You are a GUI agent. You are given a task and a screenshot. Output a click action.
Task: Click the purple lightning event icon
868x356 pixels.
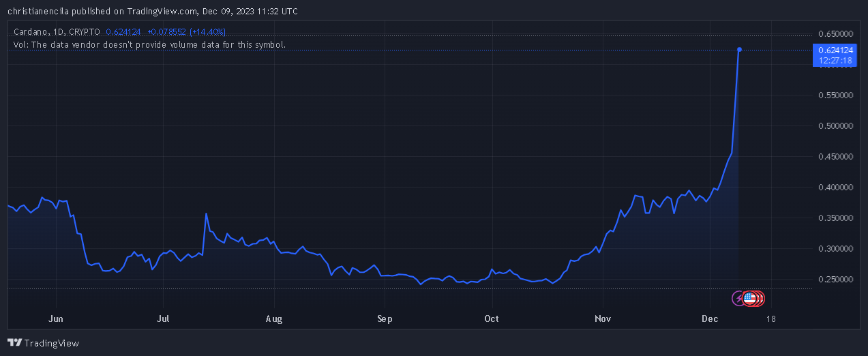pyautogui.click(x=738, y=298)
